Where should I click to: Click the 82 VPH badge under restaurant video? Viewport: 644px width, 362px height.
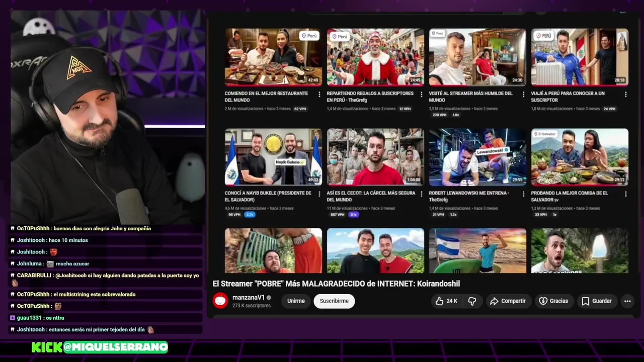tap(300, 109)
